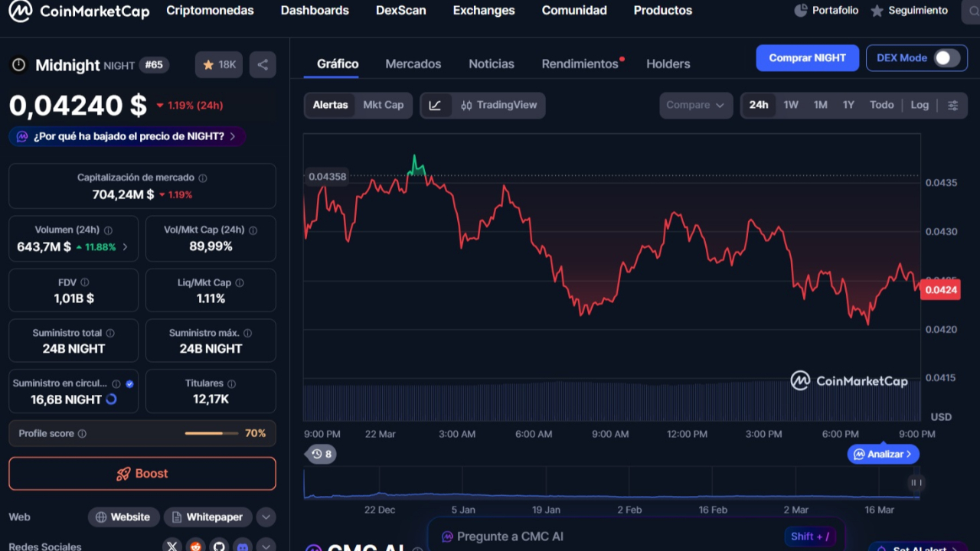The height and width of the screenshot is (551, 980).
Task: Switch to Gráfico tab
Action: (x=338, y=64)
